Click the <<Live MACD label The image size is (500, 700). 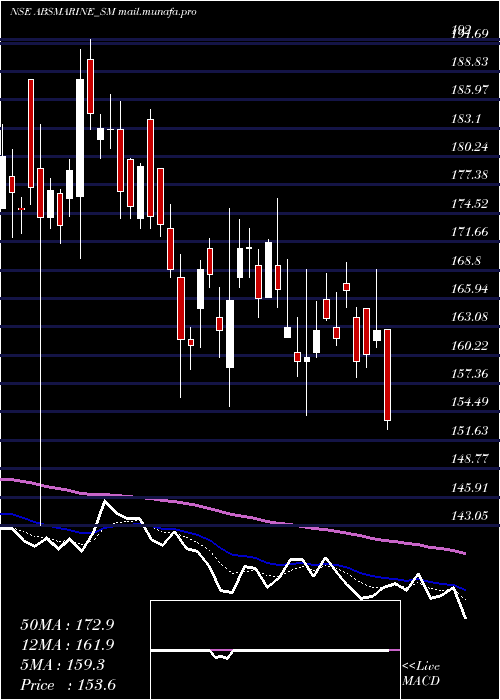point(421,674)
